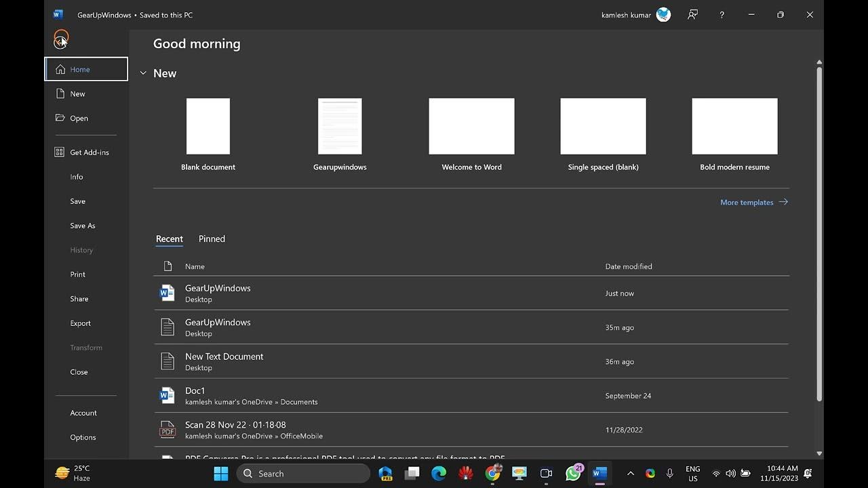Image resolution: width=868 pixels, height=488 pixels.
Task: Click the file icon of New Text Document
Action: click(167, 361)
